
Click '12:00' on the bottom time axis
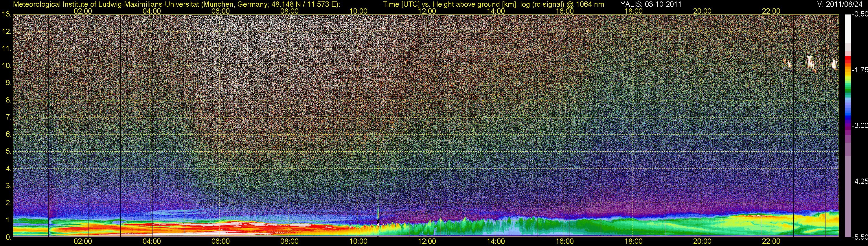pos(427,241)
